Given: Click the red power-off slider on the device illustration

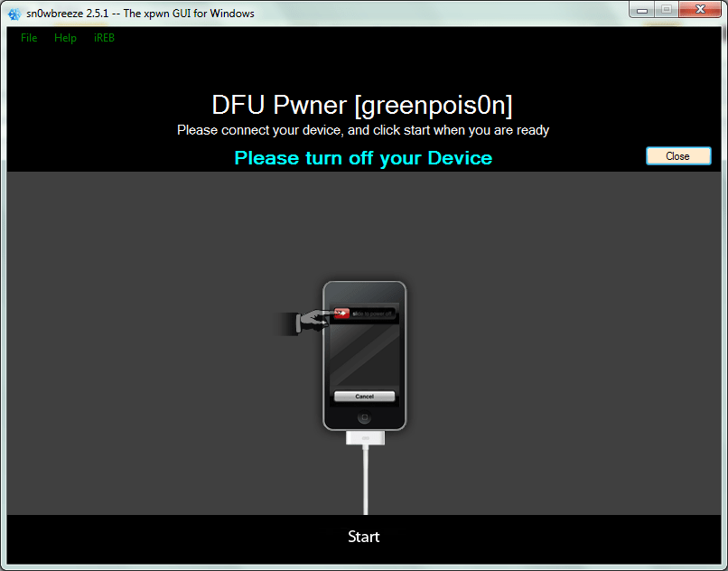Looking at the screenshot, I should 342,314.
